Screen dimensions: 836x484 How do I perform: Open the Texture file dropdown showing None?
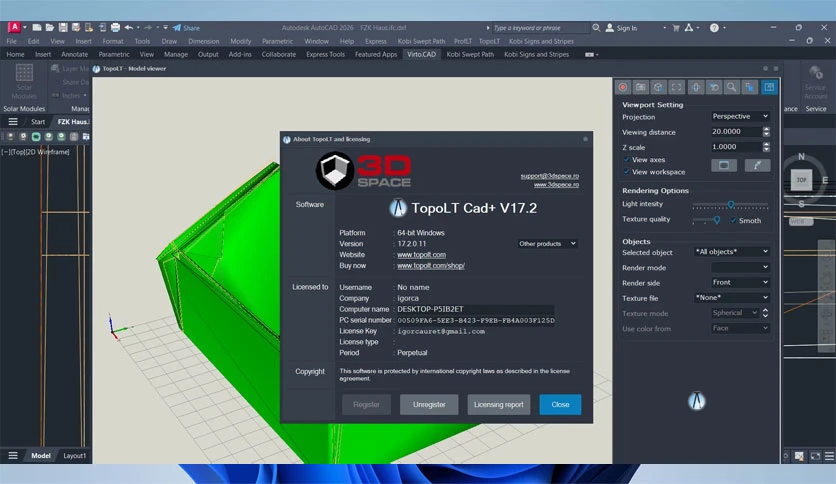tap(732, 297)
